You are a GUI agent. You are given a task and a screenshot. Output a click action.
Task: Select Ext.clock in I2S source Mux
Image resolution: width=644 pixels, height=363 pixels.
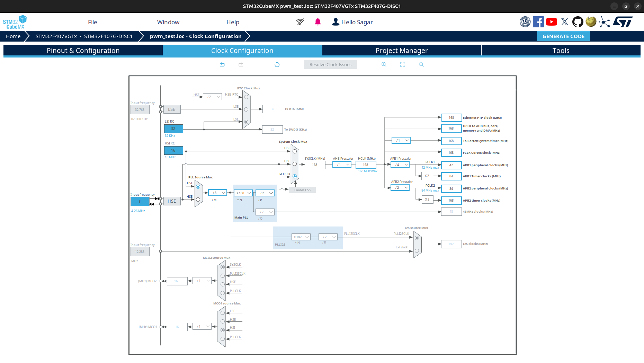pyautogui.click(x=417, y=251)
